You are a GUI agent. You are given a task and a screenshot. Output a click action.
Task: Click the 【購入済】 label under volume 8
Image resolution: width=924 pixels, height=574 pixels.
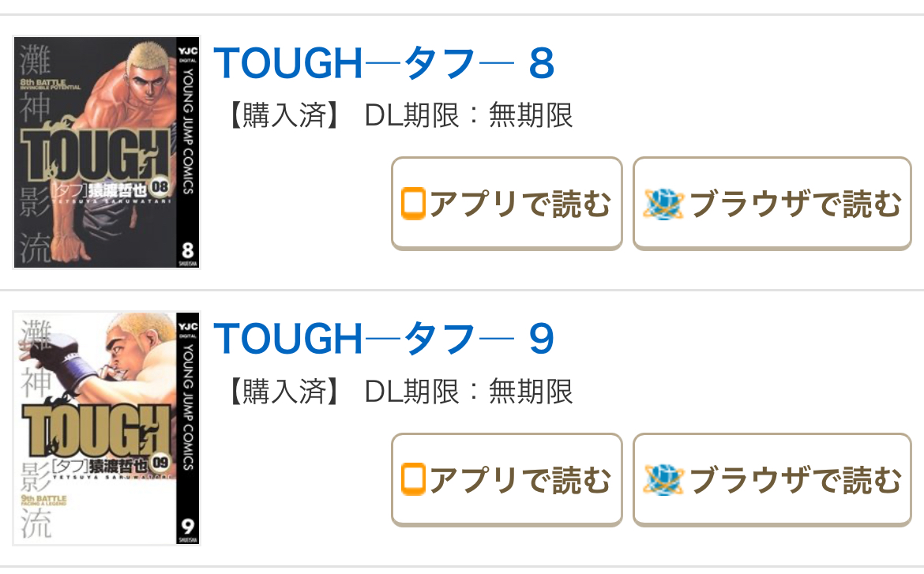click(x=282, y=116)
